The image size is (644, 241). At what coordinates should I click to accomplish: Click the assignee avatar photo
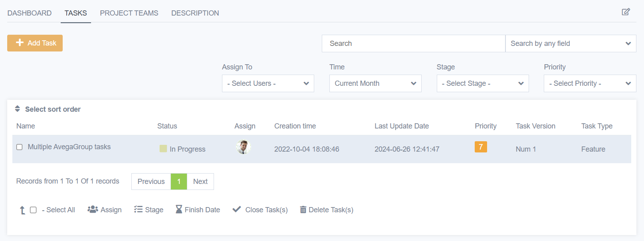[243, 147]
